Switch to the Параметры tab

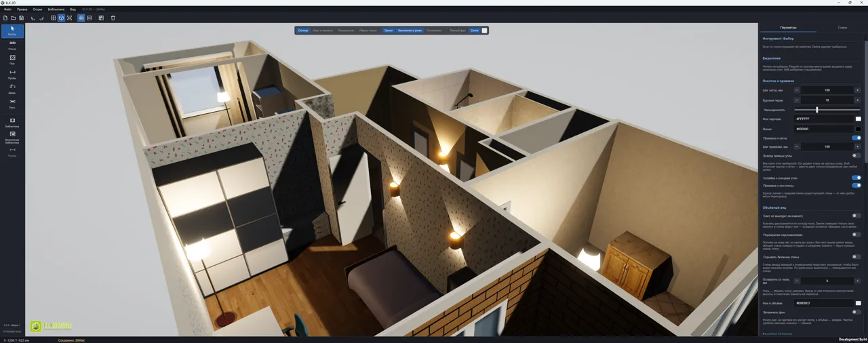point(788,28)
